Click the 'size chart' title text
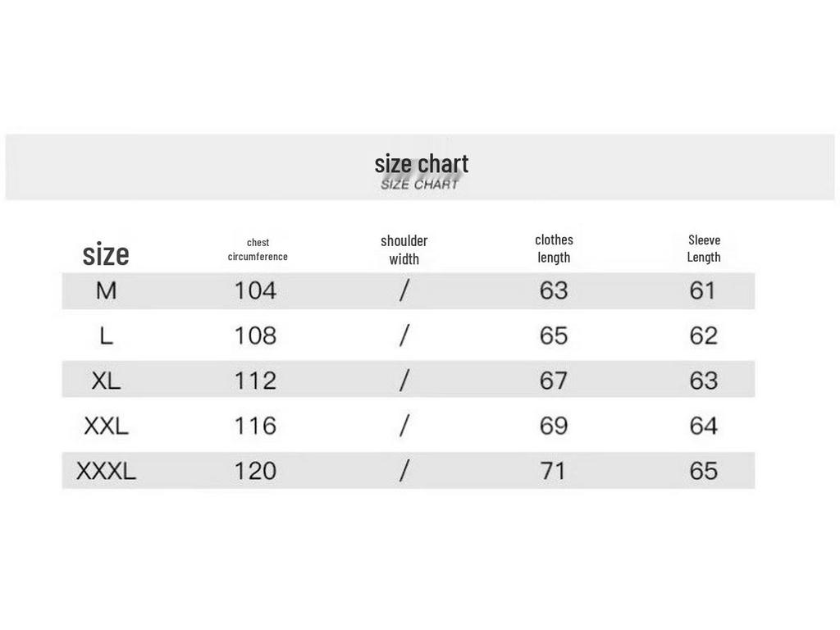This screenshot has width=840, height=630. click(421, 164)
